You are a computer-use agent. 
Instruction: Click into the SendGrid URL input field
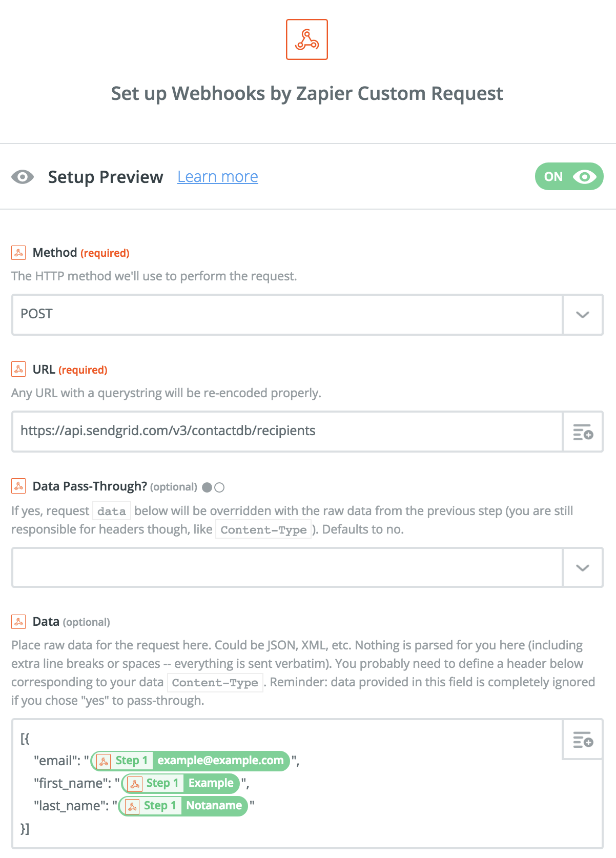[x=287, y=431]
